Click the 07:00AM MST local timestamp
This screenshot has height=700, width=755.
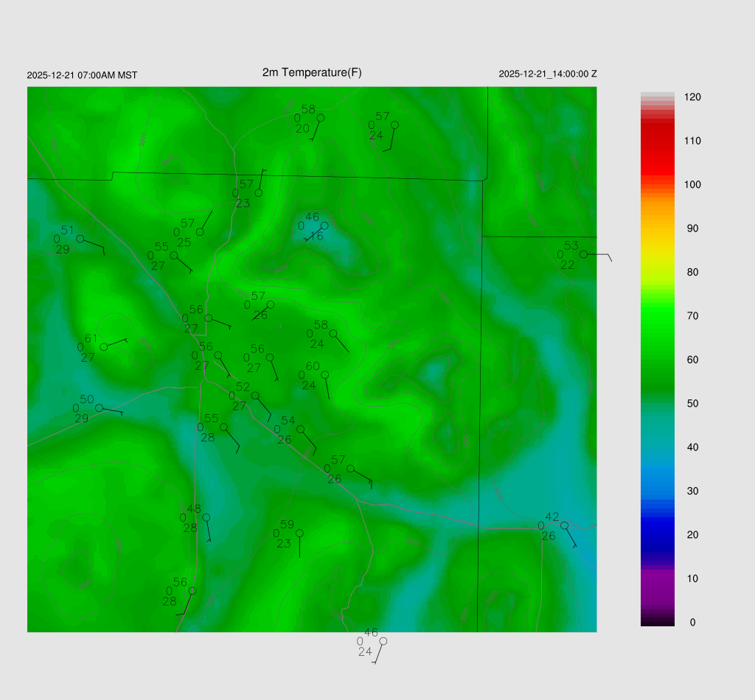[x=82, y=75]
